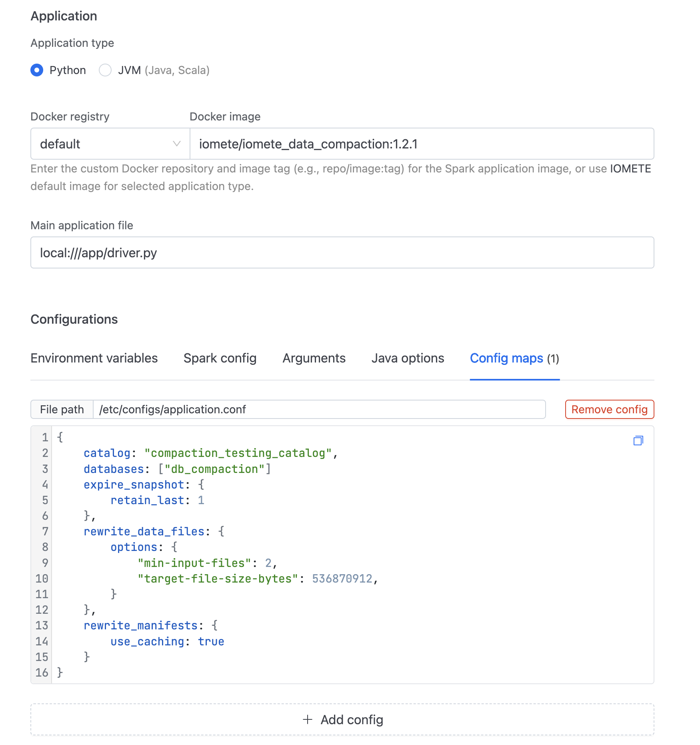Open the Docker registry dropdown
The image size is (700, 745).
[x=110, y=144]
